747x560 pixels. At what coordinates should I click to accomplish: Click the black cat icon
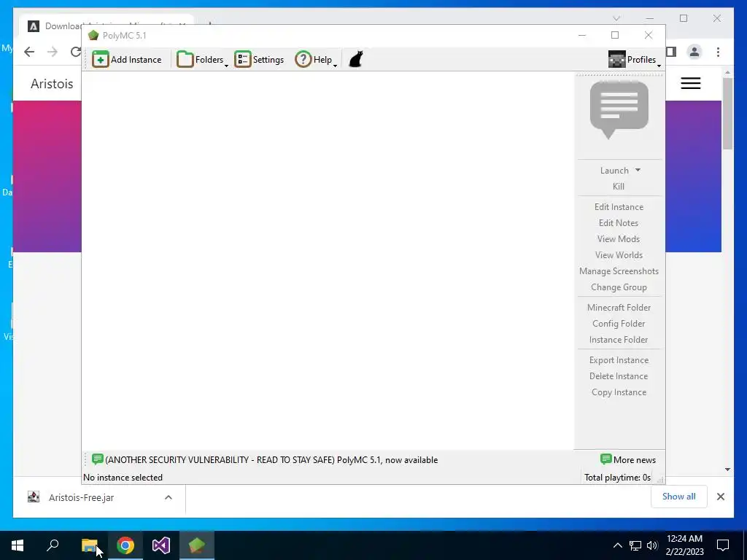tap(356, 60)
